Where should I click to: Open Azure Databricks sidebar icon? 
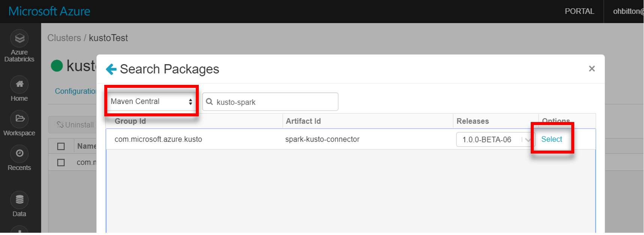click(x=20, y=38)
